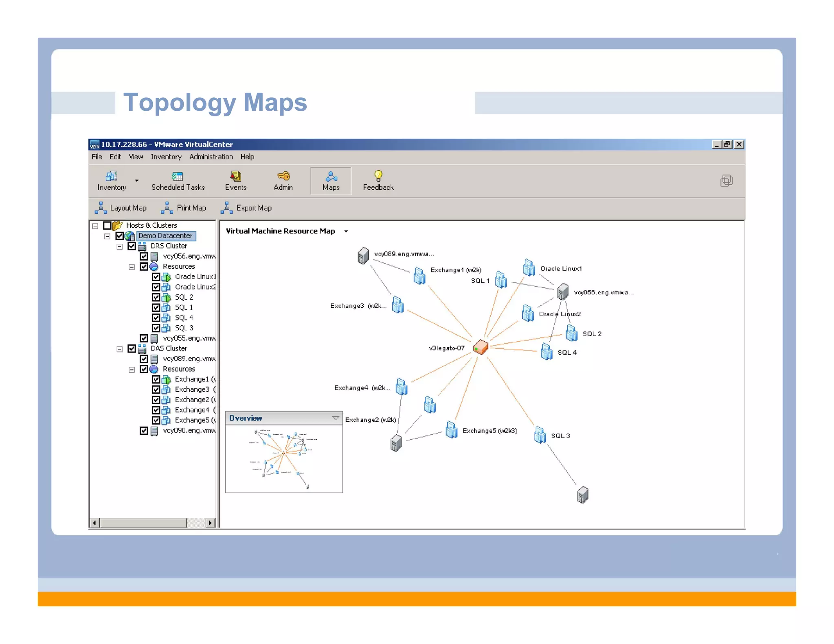Select the Exchange5 (w2k3) VM icon in map

click(451, 429)
